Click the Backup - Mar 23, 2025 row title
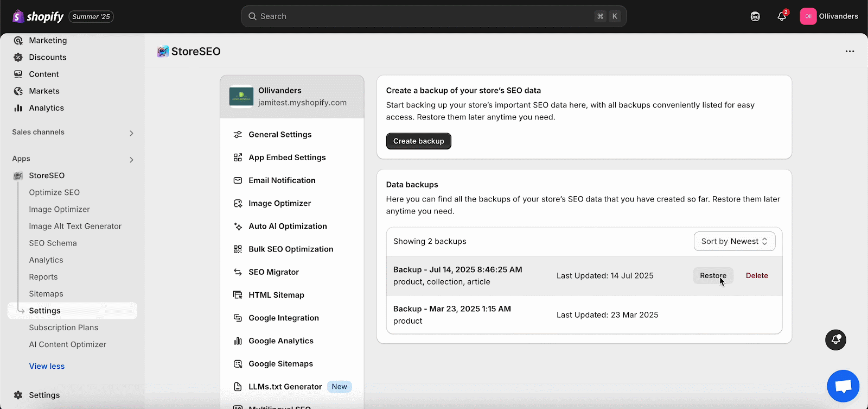This screenshot has height=409, width=868. click(x=452, y=309)
